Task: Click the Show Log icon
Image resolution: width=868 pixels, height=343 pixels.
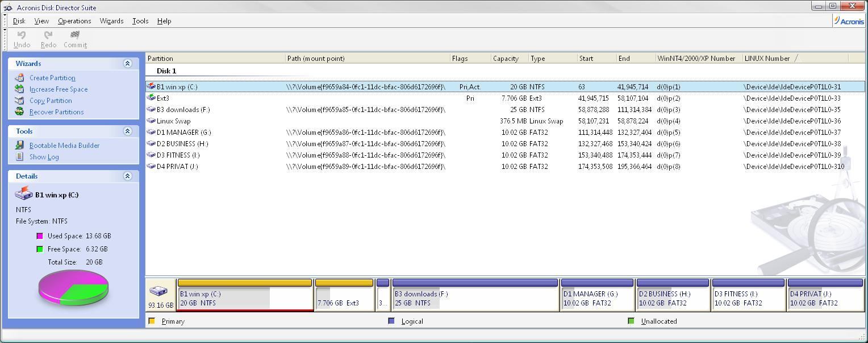Action: tap(20, 157)
